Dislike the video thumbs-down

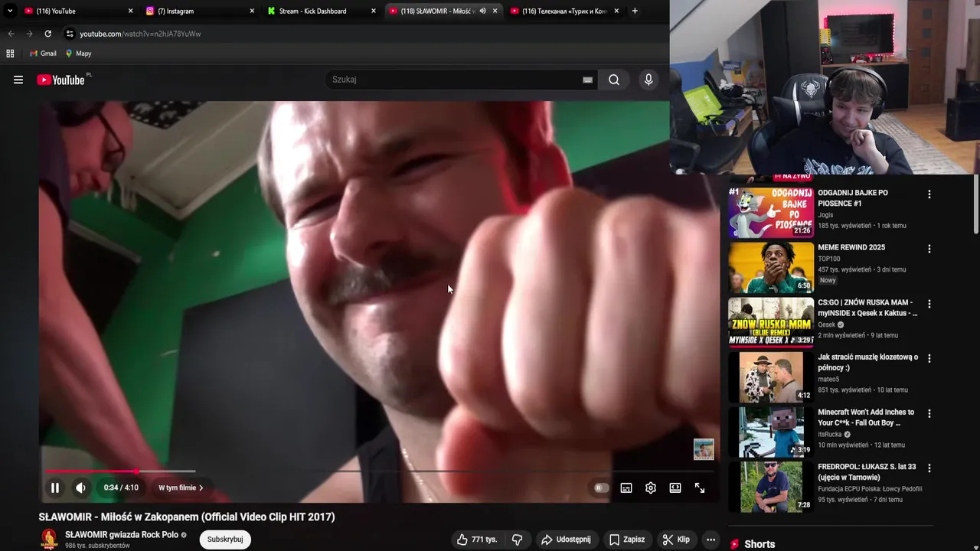[518, 540]
